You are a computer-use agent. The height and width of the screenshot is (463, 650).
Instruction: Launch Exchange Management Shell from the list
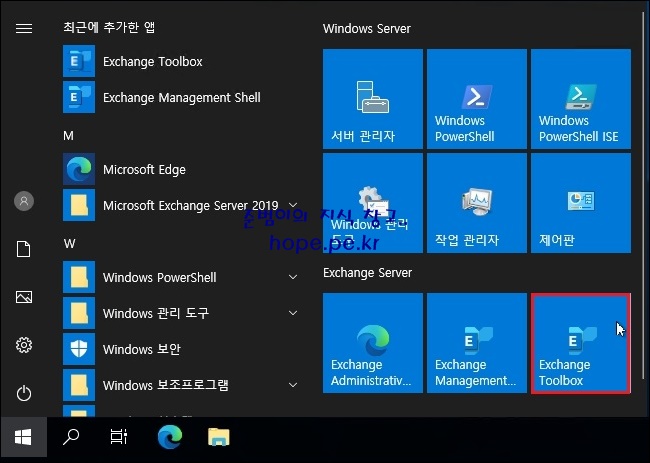pos(178,97)
